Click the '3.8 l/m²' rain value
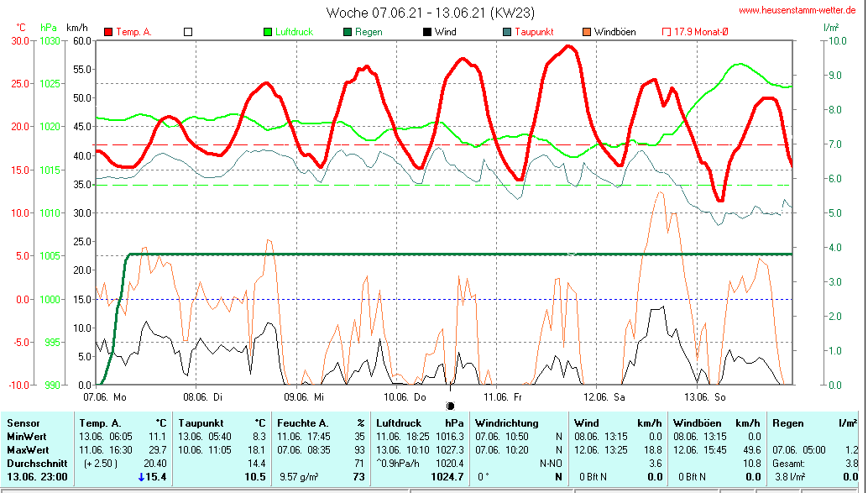Viewport: 868px width, 493px height. pyautogui.click(x=790, y=477)
